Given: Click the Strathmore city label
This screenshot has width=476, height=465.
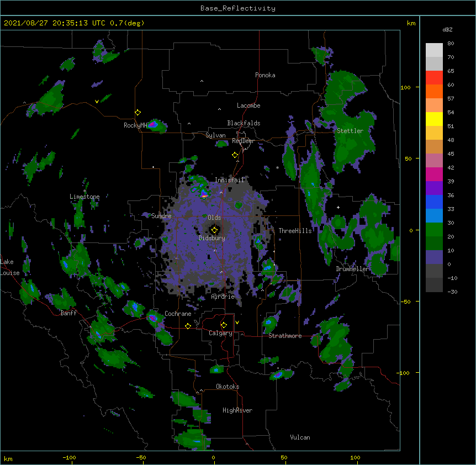Looking at the screenshot, I should [285, 336].
